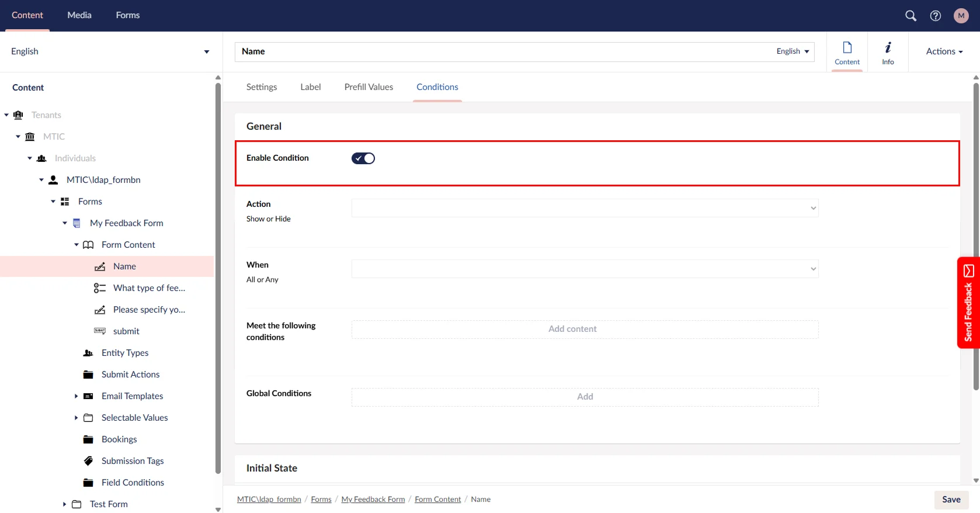This screenshot has width=980, height=513.
Task: Open the Actions dropdown menu
Action: (x=944, y=51)
